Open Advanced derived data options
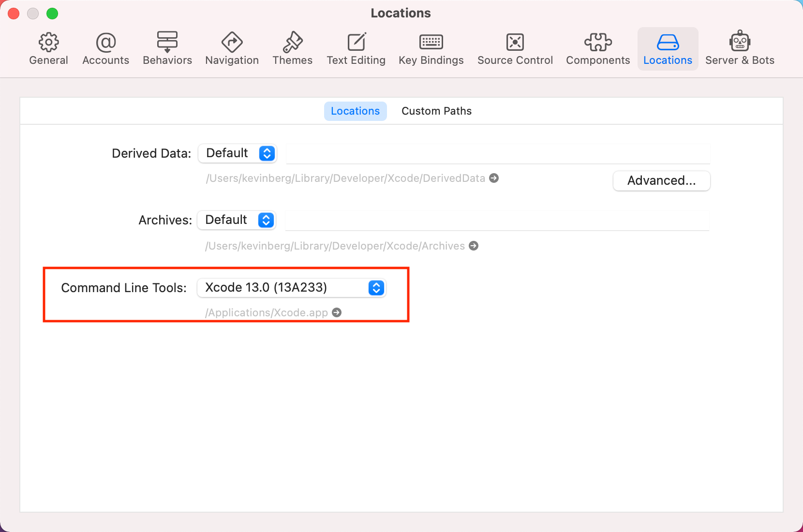The image size is (803, 532). (661, 180)
